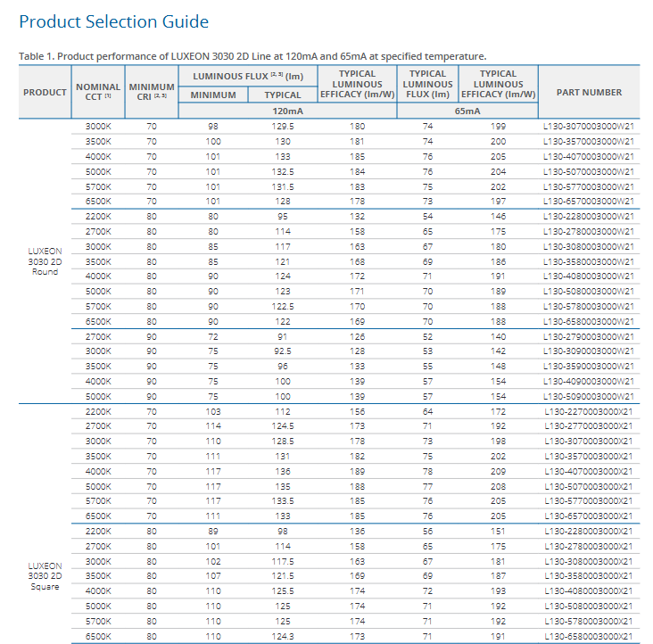The height and width of the screenshot is (644, 653).
Task: Click the LUMINOUS FLUX (lm) header cell
Action: pos(248,77)
